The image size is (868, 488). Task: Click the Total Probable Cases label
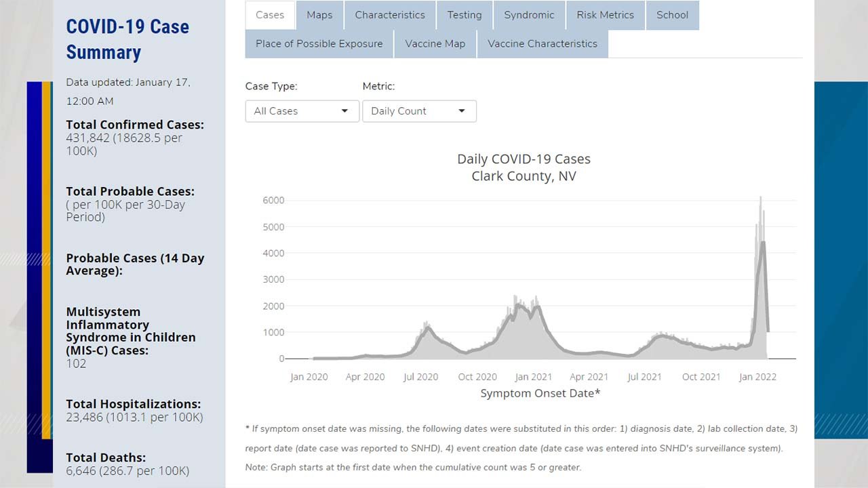coord(130,191)
